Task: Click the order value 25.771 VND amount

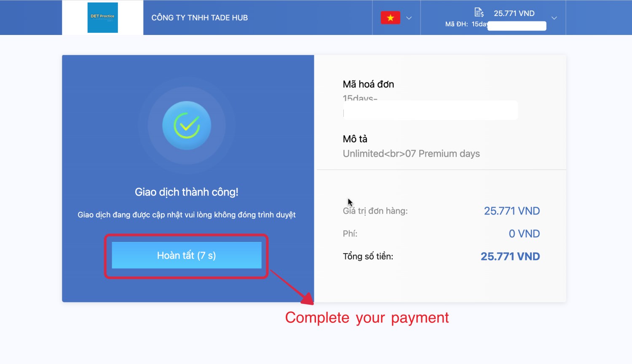Action: click(512, 211)
